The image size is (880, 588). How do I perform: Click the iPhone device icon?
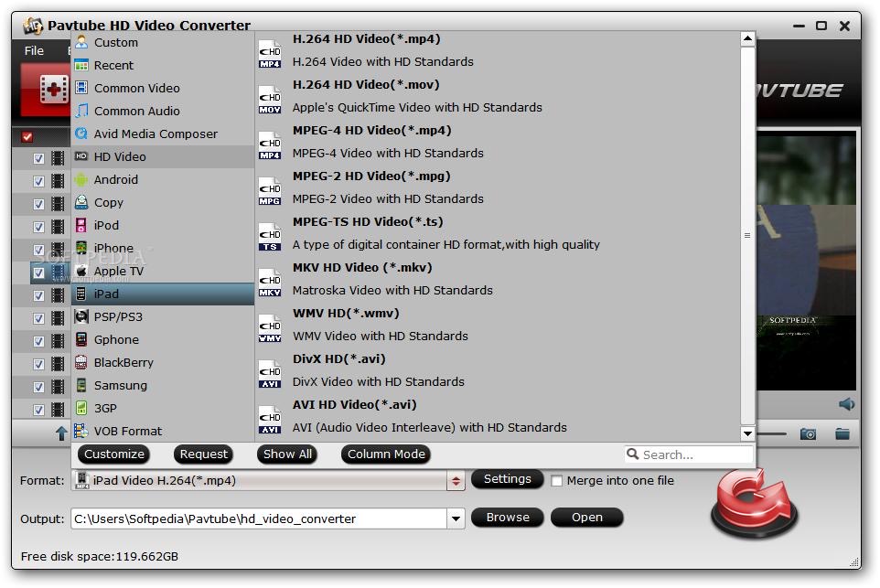82,248
